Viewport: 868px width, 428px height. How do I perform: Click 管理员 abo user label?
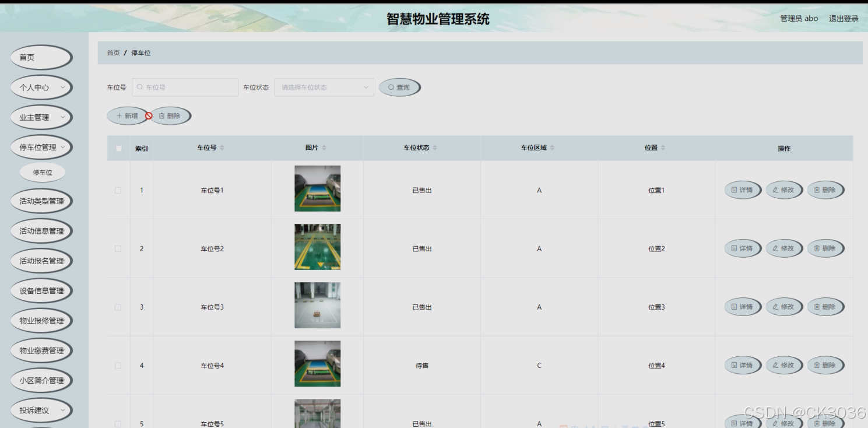pos(799,19)
